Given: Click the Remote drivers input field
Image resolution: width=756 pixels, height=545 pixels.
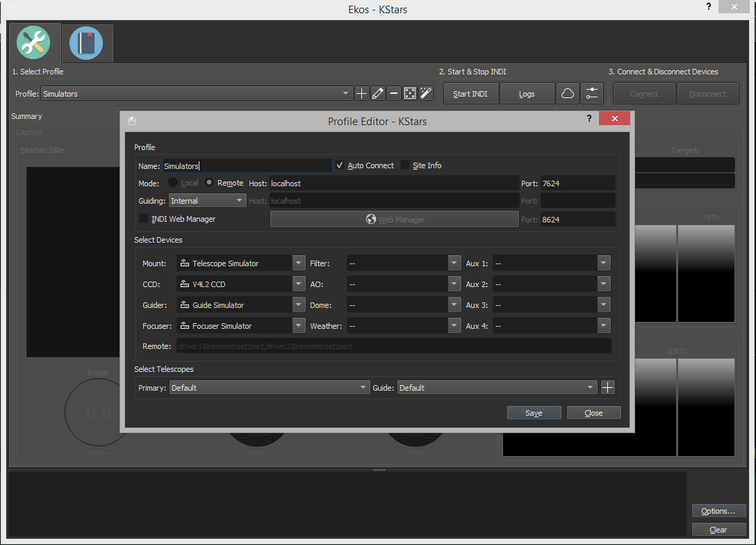Looking at the screenshot, I should pos(394,345).
